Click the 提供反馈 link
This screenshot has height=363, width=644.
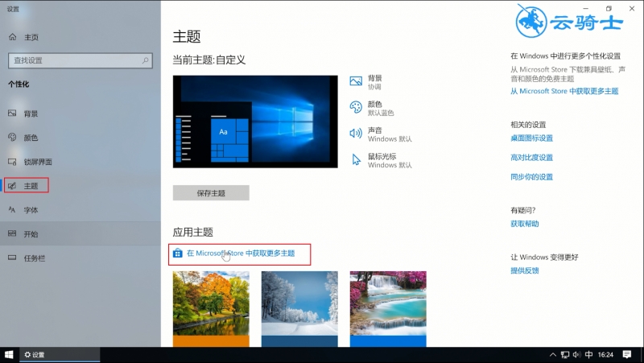[525, 270]
